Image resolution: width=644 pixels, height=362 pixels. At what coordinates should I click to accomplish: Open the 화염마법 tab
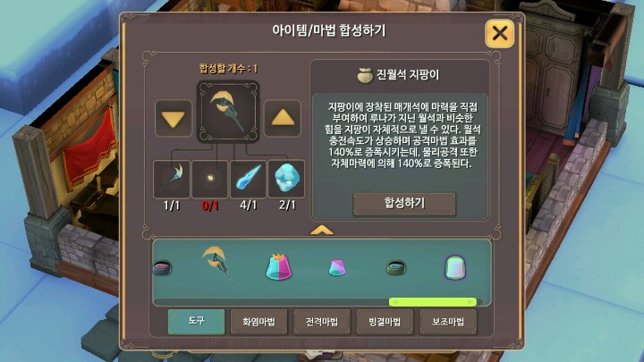(259, 322)
